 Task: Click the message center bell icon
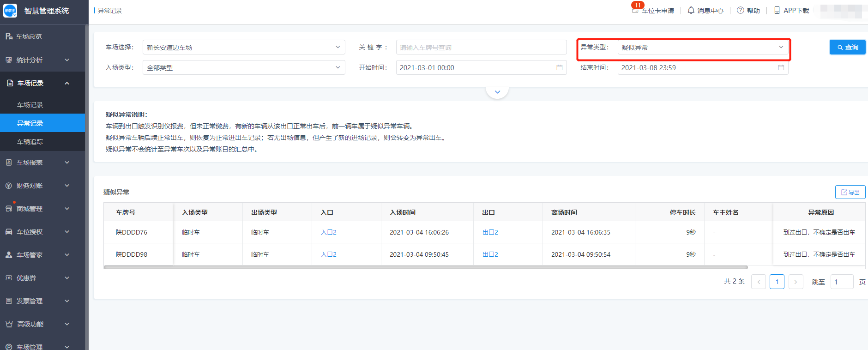[691, 10]
